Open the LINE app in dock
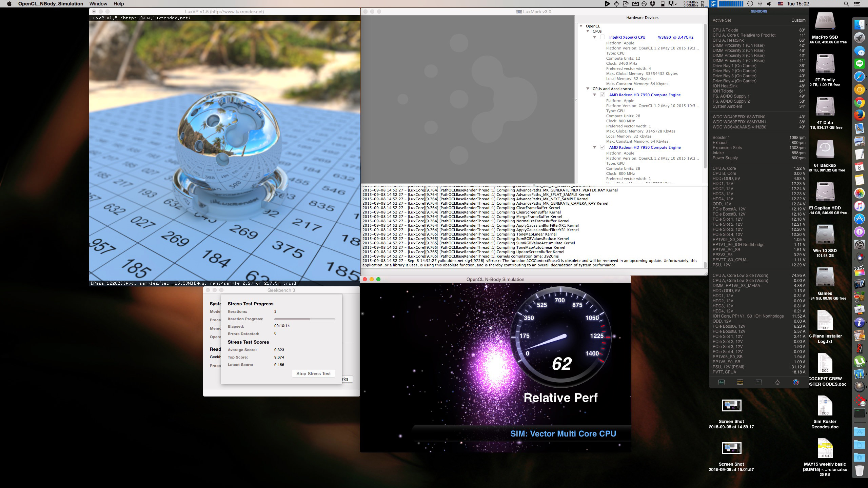Viewport: 868px width, 488px height. pyautogui.click(x=860, y=63)
